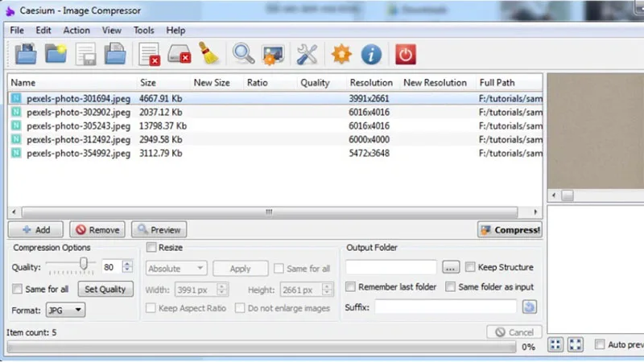644x362 pixels.
Task: Click the red power Exit icon
Action: coord(406,54)
